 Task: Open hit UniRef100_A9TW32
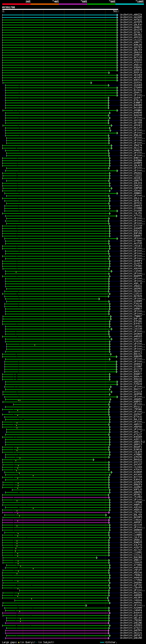pos(131,20)
